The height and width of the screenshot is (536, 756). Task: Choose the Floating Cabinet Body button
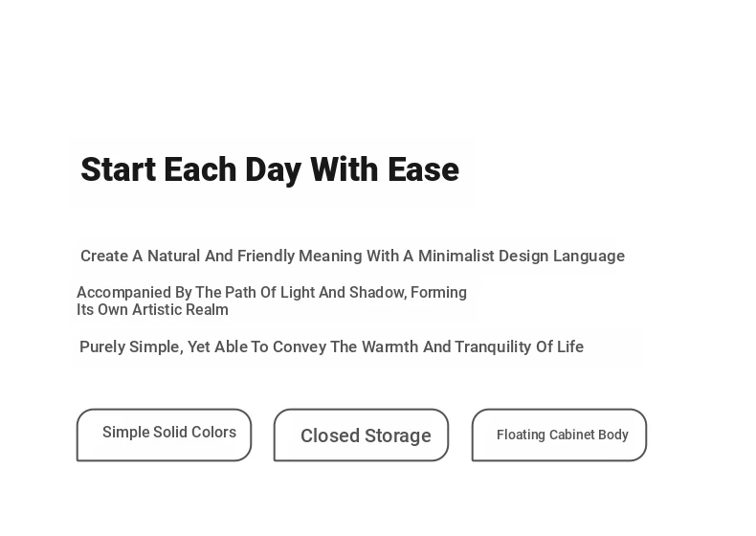tap(559, 435)
